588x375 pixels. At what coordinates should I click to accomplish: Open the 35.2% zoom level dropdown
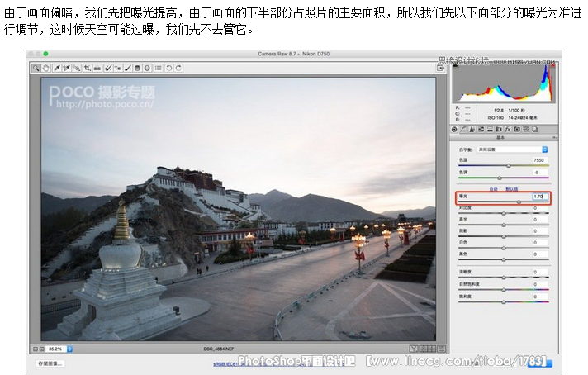69,349
